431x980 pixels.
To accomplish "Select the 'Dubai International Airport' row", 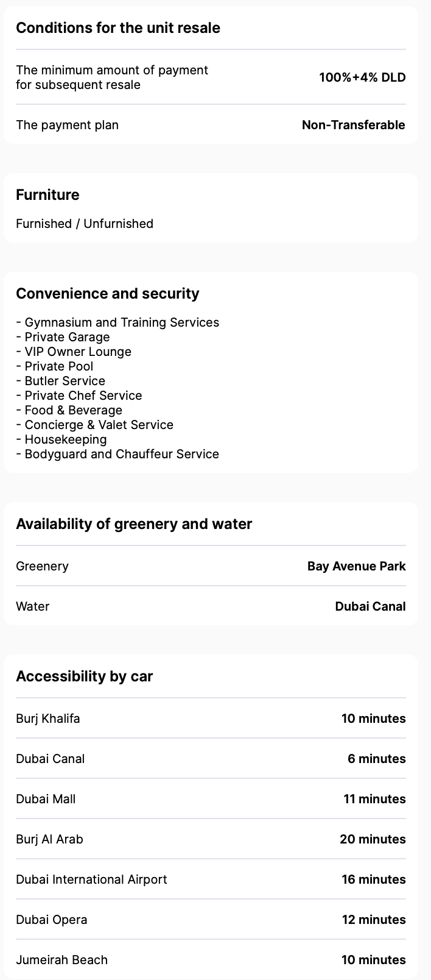I will point(91,879).
